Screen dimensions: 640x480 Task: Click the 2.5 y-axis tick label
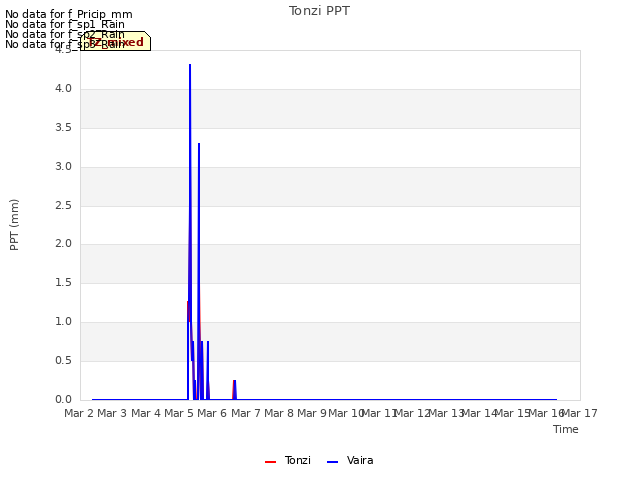[x=63, y=205]
